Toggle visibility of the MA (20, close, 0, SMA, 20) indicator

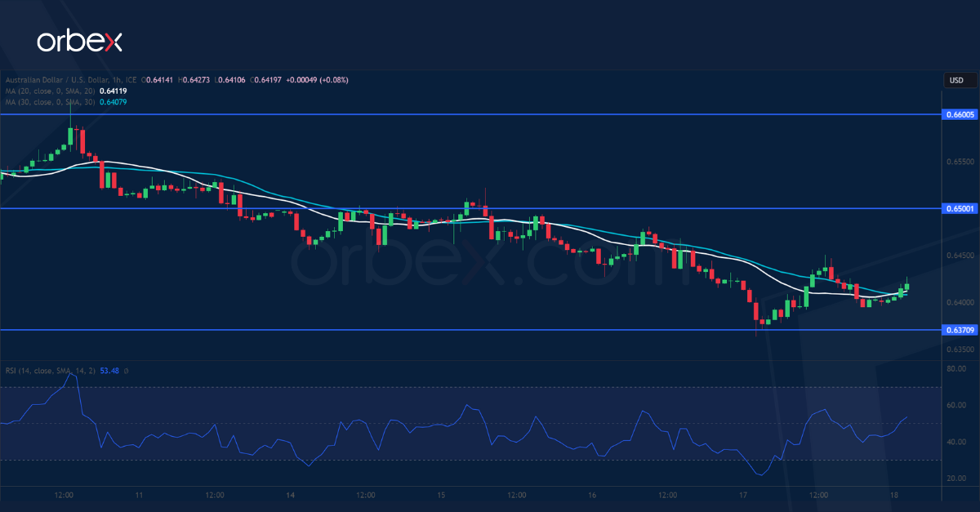[51, 91]
